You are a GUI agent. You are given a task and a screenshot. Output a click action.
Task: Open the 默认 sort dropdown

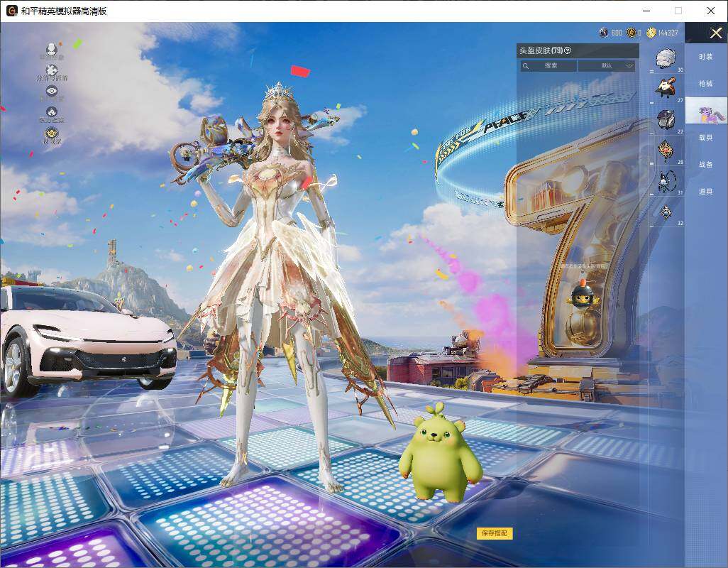tap(607, 66)
